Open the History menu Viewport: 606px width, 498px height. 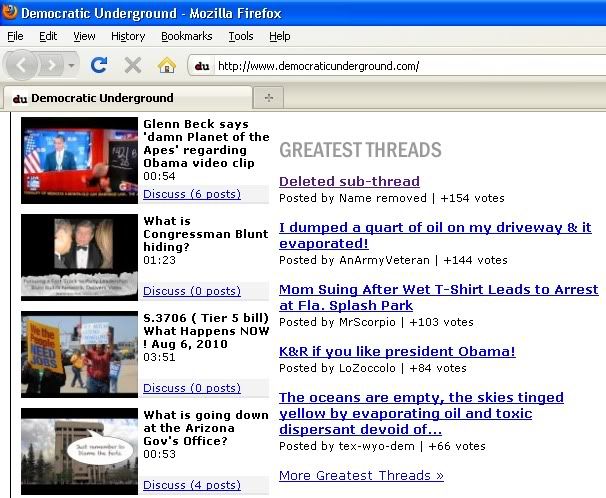pyautogui.click(x=128, y=36)
